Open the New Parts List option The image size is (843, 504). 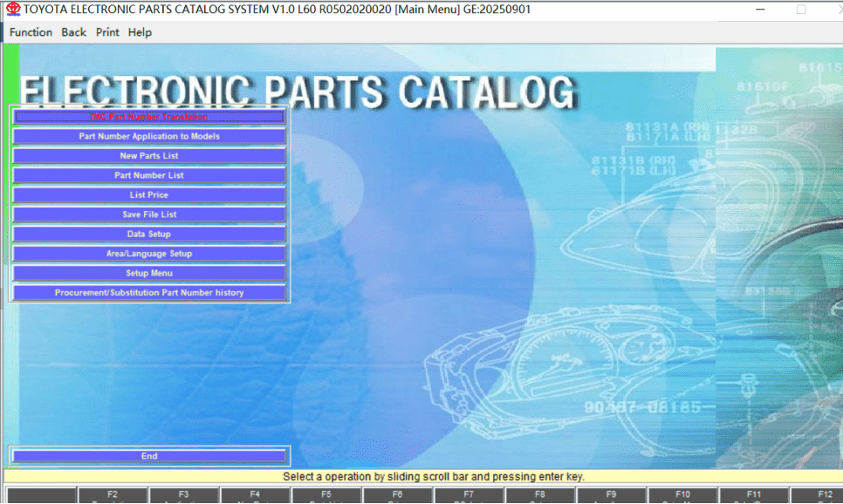(x=148, y=156)
